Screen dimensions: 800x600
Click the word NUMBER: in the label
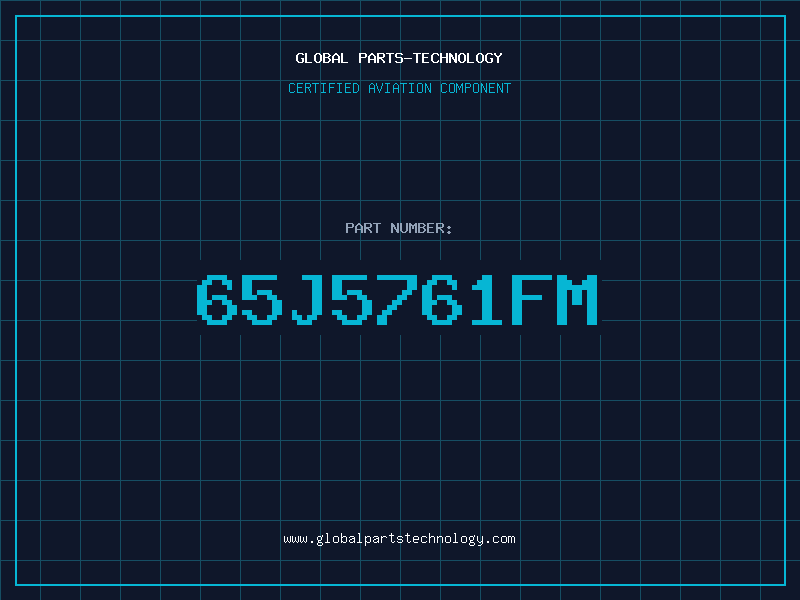[x=421, y=228]
